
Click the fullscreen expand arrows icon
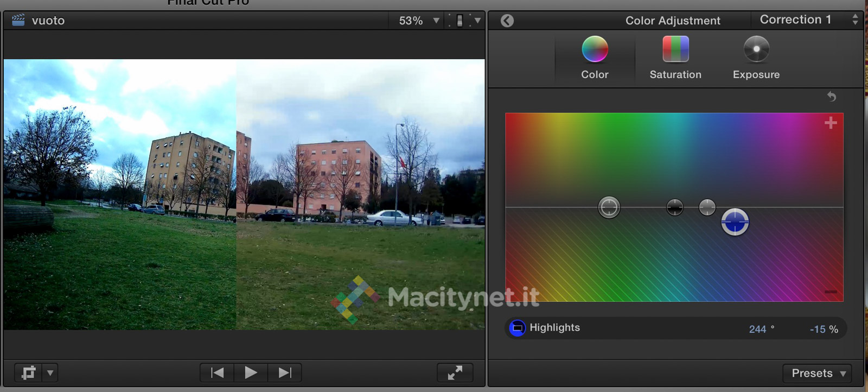point(455,372)
